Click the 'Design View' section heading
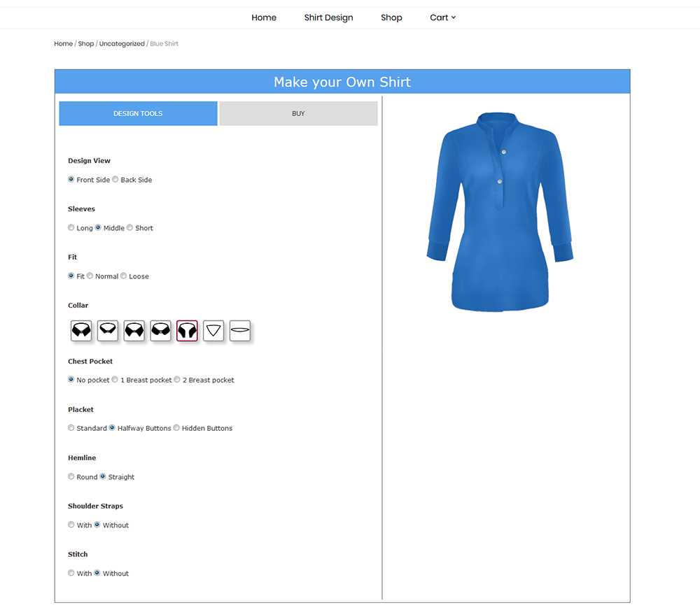 point(90,161)
